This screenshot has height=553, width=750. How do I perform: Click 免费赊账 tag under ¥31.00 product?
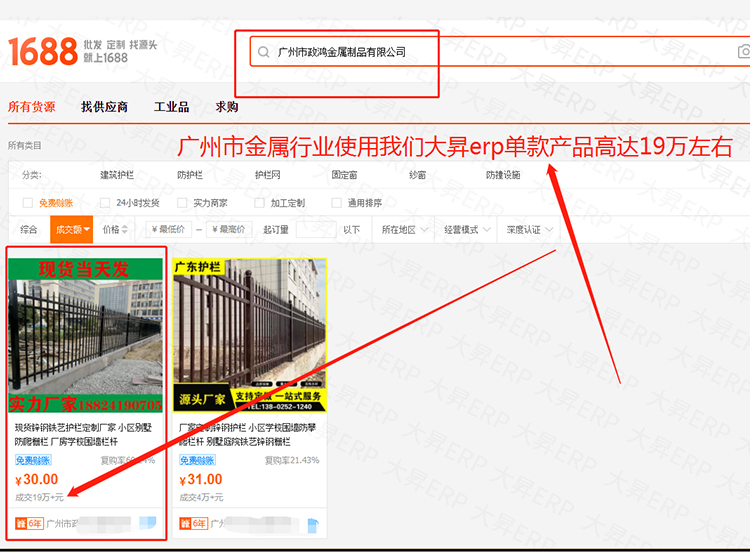point(197,460)
